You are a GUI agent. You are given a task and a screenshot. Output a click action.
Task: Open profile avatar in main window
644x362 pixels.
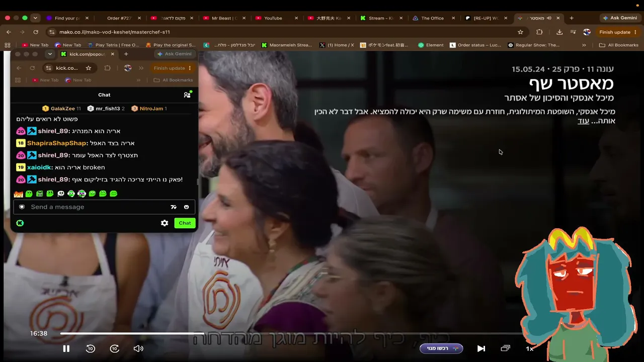[x=587, y=32]
